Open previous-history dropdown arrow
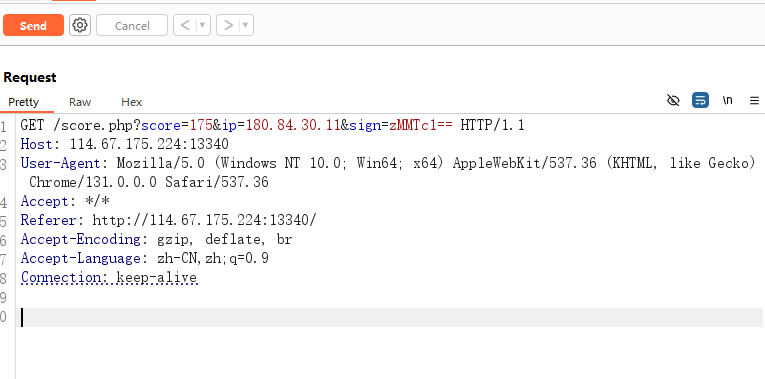 pyautogui.click(x=203, y=25)
